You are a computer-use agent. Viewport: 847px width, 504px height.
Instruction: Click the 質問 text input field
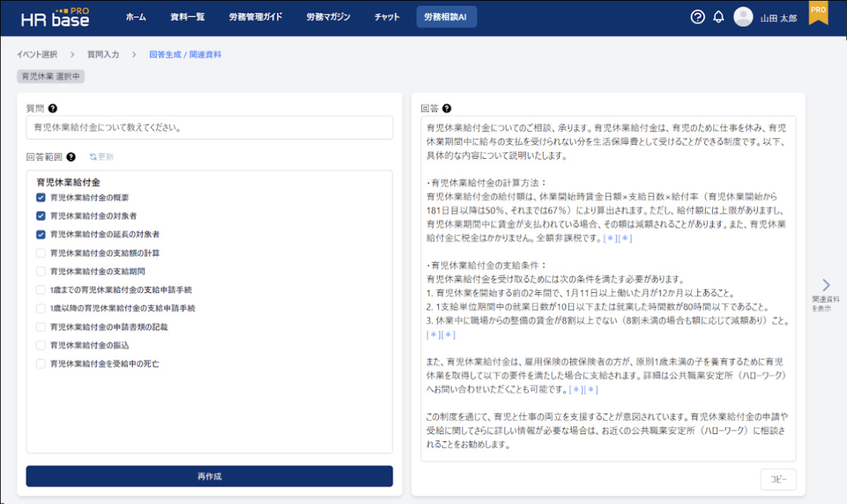(209, 128)
